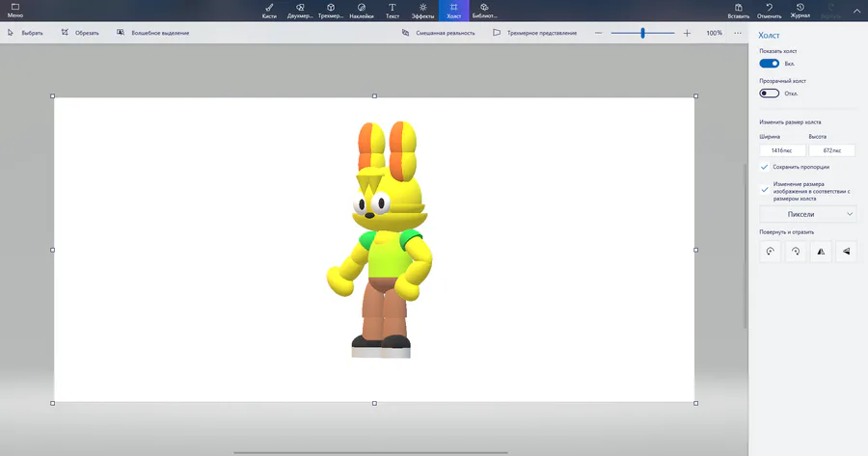Uncheck Сохранить пропорции checkbox
The width and height of the screenshot is (868, 456).
click(765, 167)
